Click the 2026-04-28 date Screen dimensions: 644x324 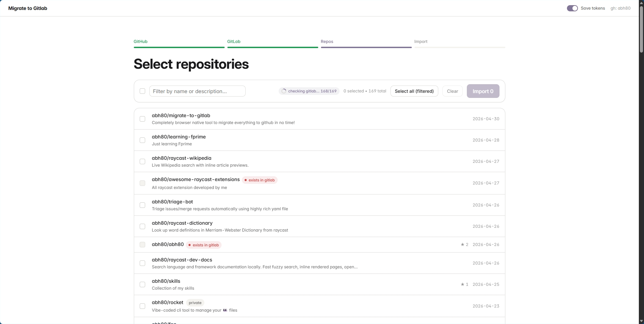click(486, 140)
